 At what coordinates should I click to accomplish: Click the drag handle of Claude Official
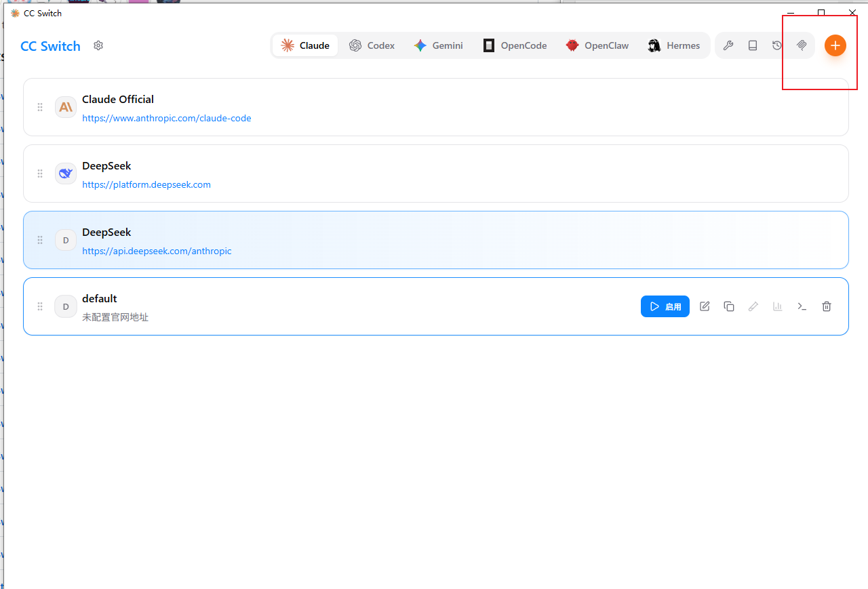pos(40,107)
